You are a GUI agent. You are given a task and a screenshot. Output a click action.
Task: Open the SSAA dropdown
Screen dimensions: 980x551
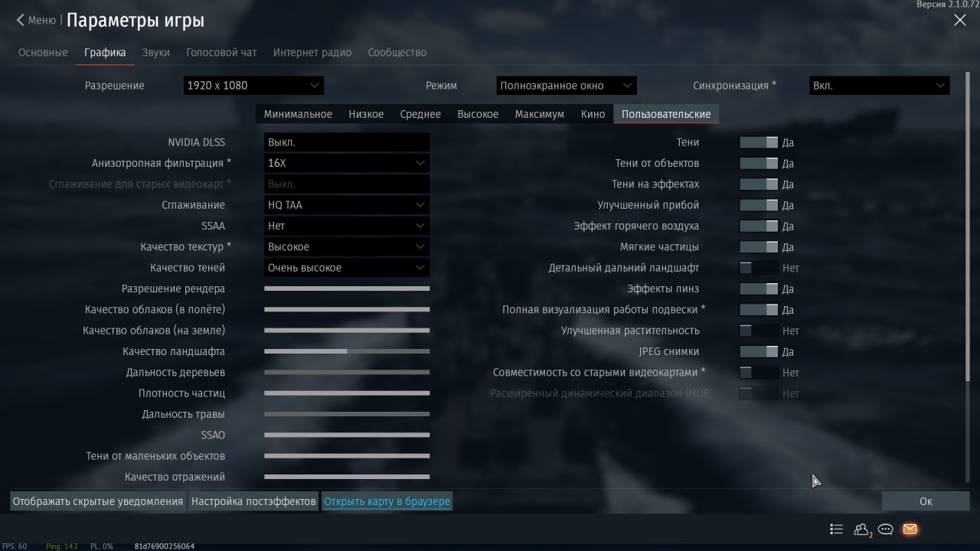click(x=347, y=226)
